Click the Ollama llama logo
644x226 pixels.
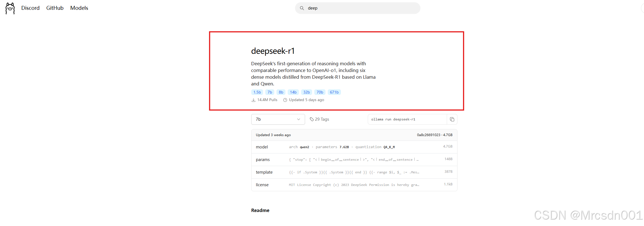coord(10,8)
